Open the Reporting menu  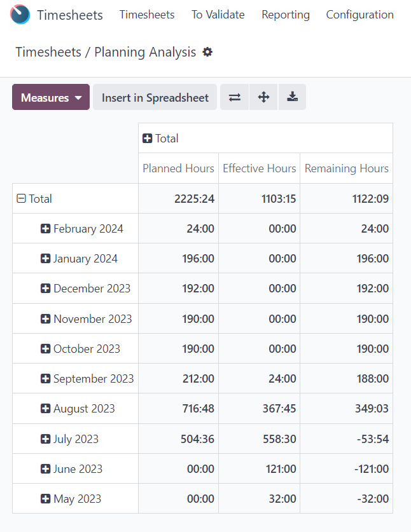[x=286, y=15]
